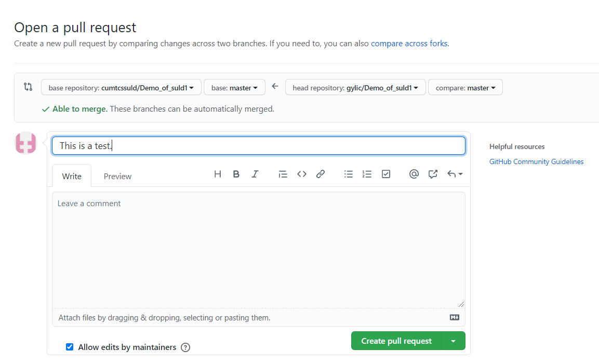599x364 pixels.
Task: Click the Markdown supported icon
Action: click(x=454, y=317)
